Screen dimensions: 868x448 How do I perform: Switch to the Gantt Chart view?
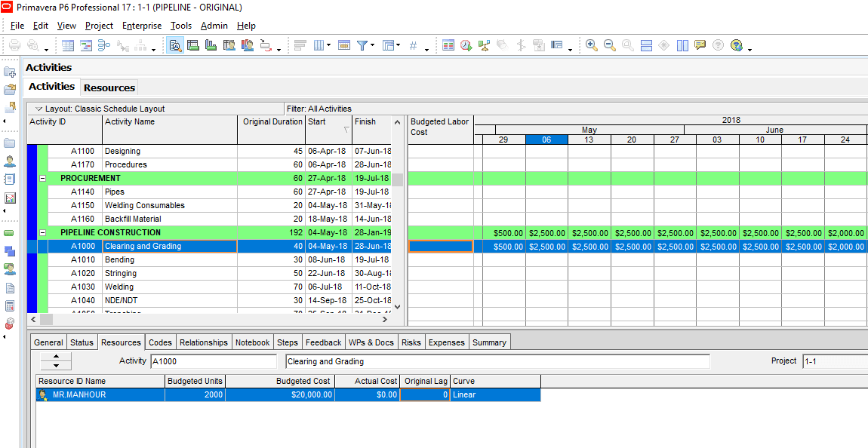point(86,45)
